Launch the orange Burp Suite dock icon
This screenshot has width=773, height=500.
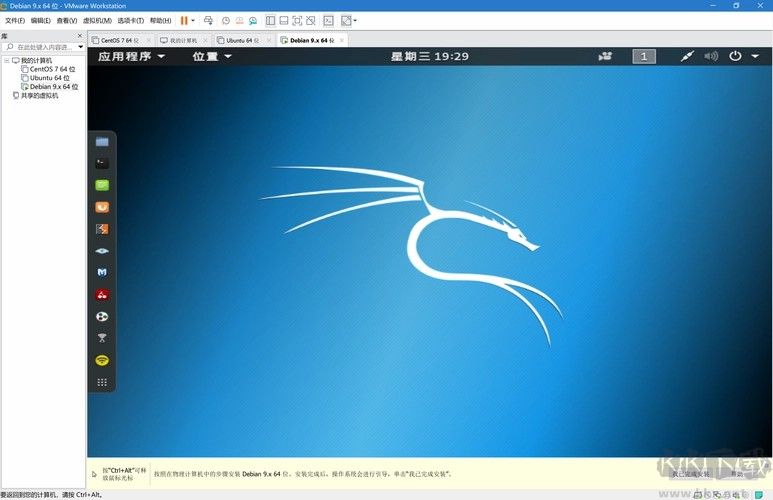[x=102, y=207]
